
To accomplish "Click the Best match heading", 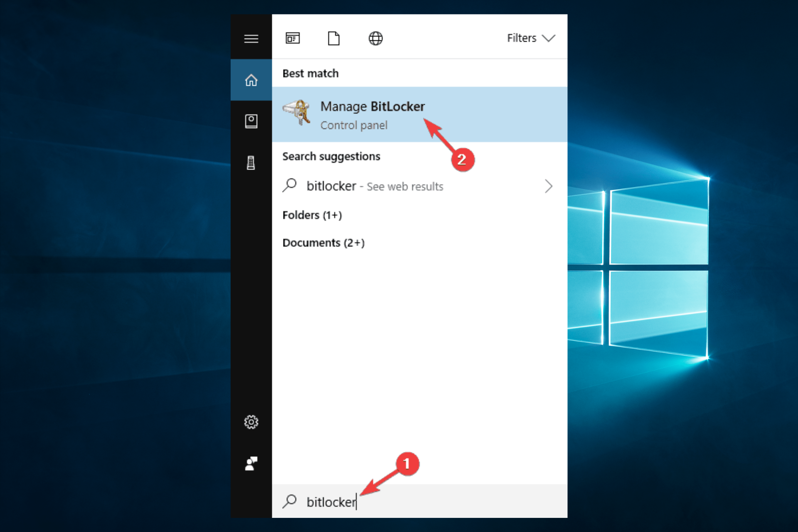I will (310, 74).
